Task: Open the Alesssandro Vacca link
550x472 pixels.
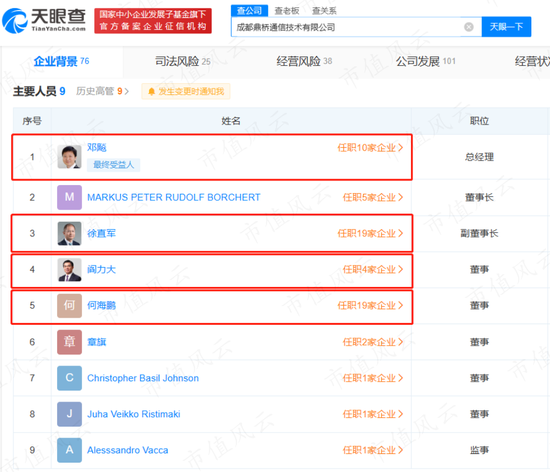Action: (x=128, y=450)
